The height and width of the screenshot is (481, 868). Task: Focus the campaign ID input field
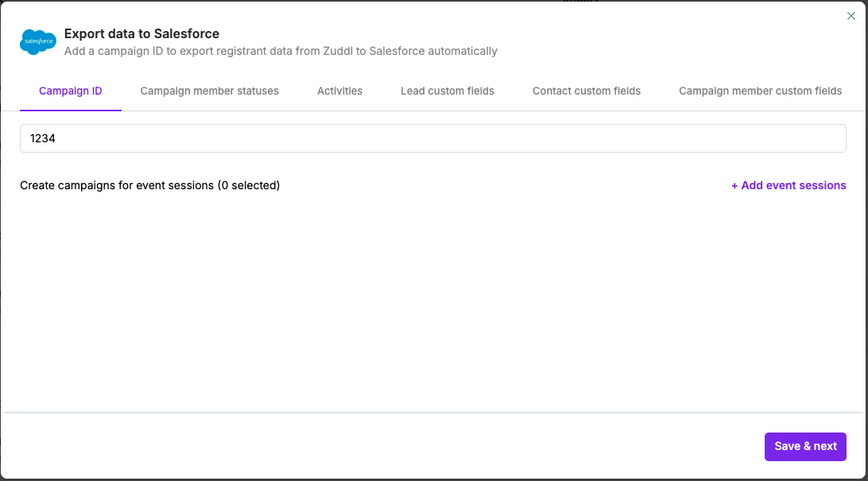433,138
